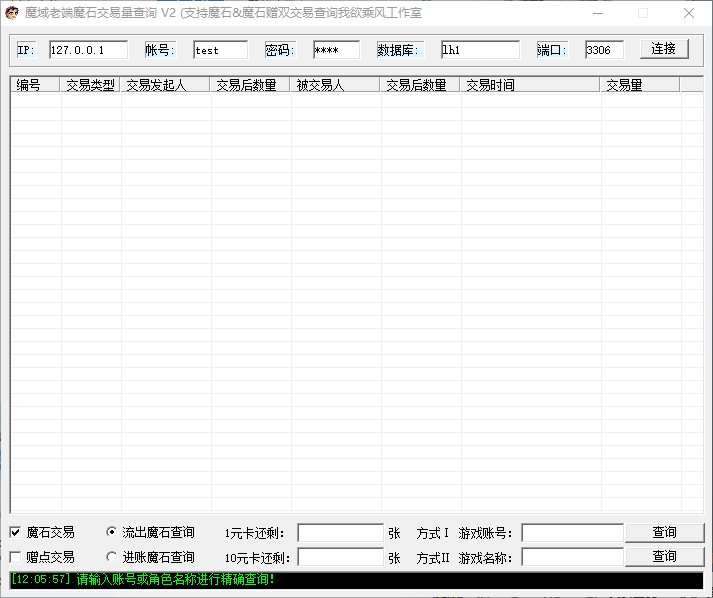Click the 被交易人 column header
The image size is (713, 598).
[335, 85]
